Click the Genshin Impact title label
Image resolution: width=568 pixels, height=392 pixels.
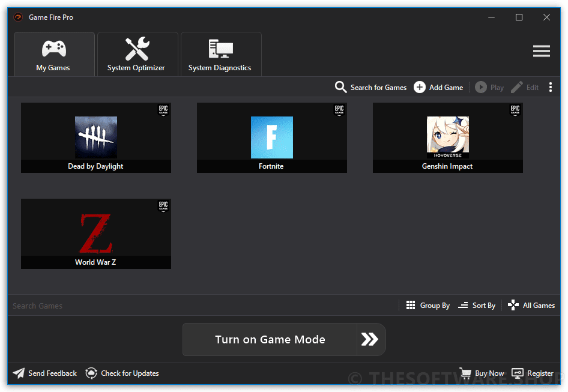pyautogui.click(x=447, y=166)
